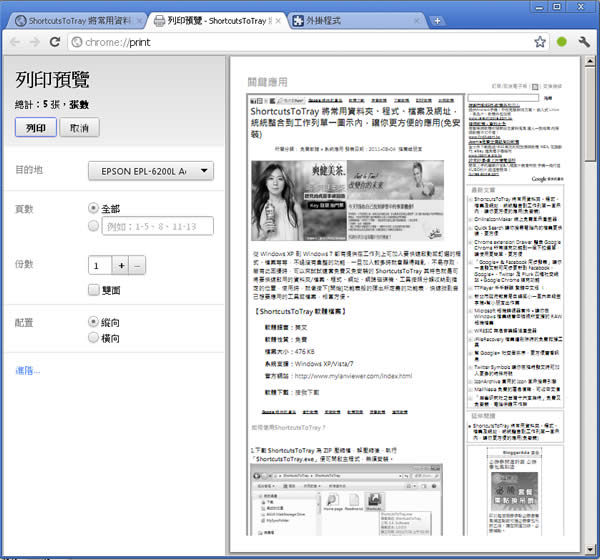Screen dimensions: 600x560
Task: Click the puzzle icon on 外掛程式 tab
Action: pyautogui.click(x=299, y=20)
